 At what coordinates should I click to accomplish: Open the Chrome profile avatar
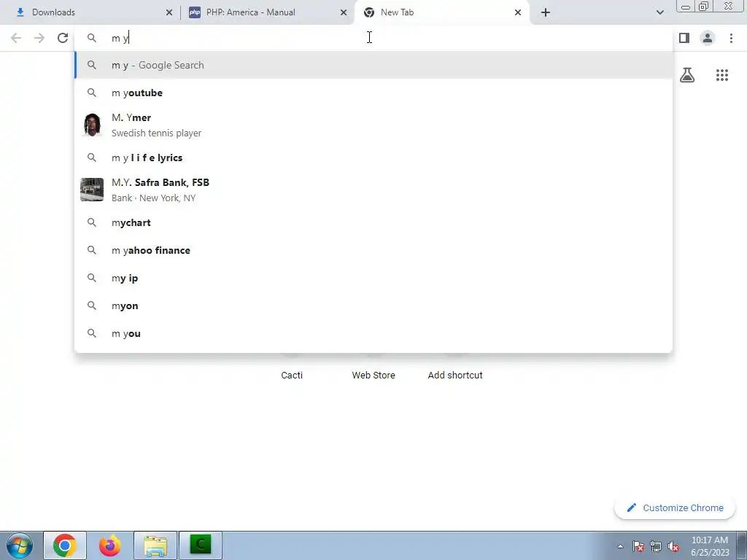tap(708, 38)
